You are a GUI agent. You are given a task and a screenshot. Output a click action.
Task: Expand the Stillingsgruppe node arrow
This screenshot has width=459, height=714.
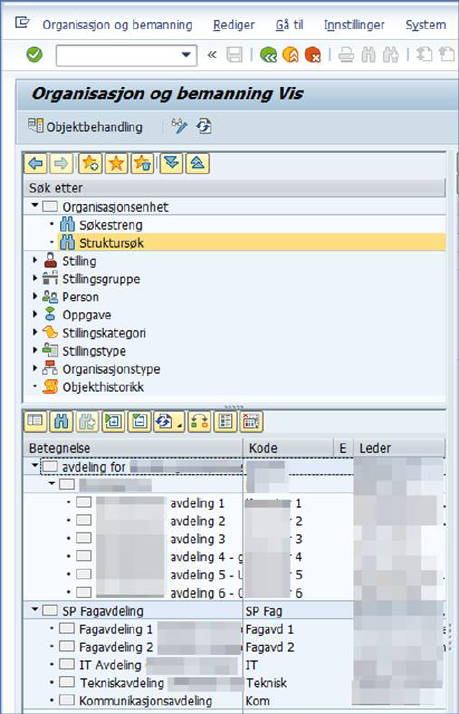[35, 278]
